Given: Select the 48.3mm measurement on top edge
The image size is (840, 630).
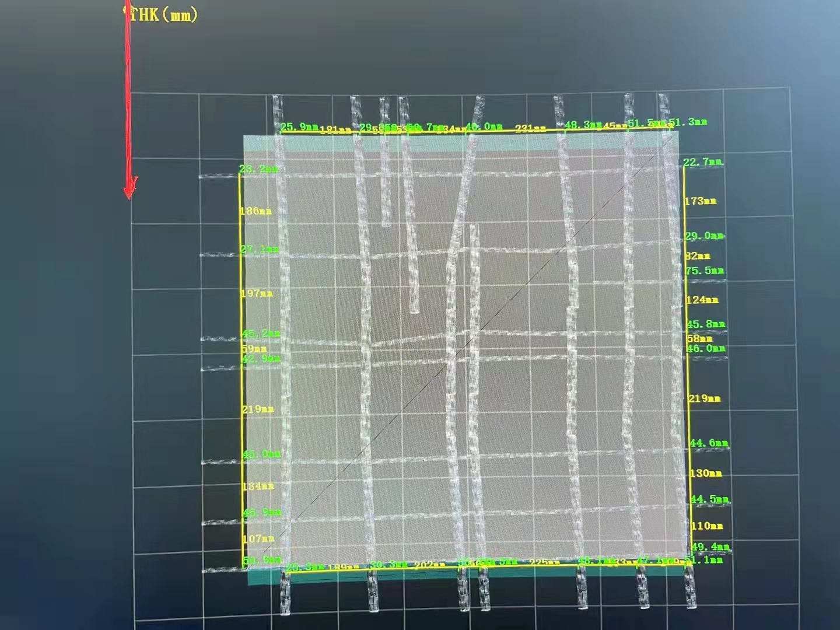Looking at the screenshot, I should pyautogui.click(x=583, y=123).
